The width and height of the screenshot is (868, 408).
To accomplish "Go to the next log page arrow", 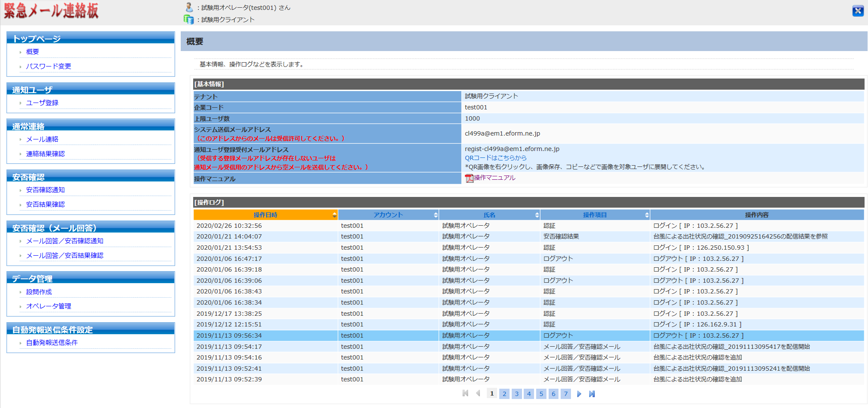I will [579, 394].
